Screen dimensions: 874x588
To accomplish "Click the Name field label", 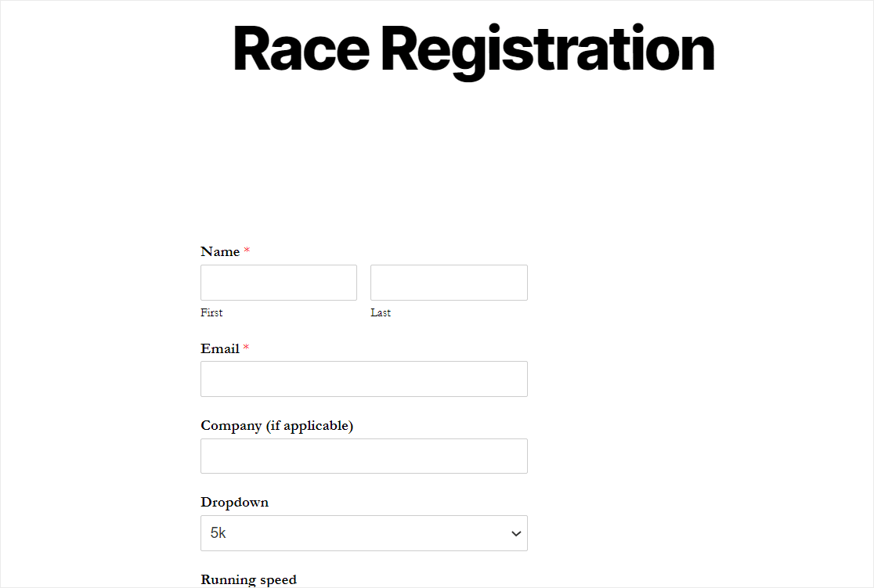I will (x=220, y=251).
